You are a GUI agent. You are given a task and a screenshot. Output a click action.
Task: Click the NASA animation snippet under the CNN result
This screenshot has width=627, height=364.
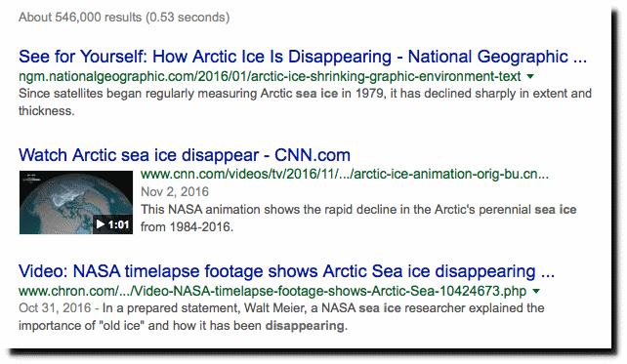(x=358, y=219)
